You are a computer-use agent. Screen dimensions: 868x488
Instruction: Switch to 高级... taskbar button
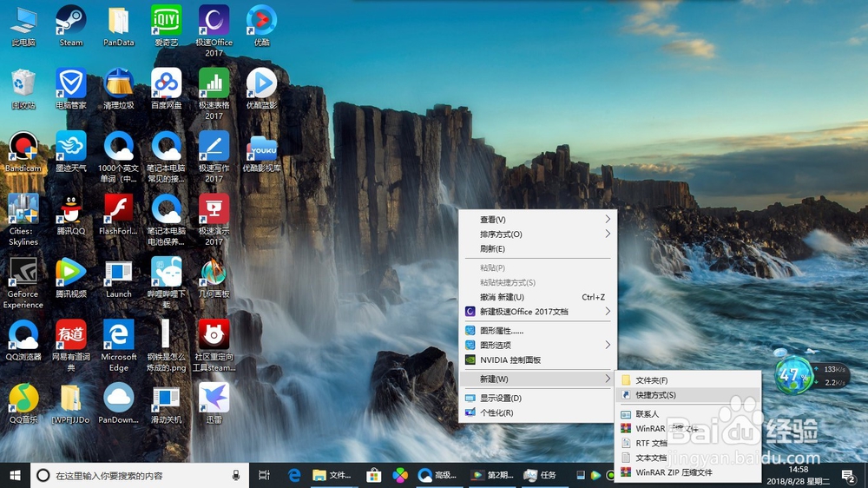[437, 475]
